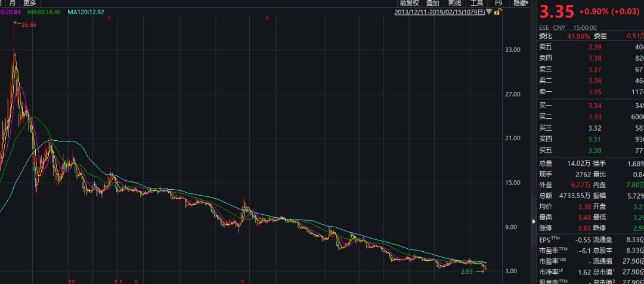The width and height of the screenshot is (644, 284).
Task: Click the red event flag near chart top center
Action: pyautogui.click(x=267, y=18)
